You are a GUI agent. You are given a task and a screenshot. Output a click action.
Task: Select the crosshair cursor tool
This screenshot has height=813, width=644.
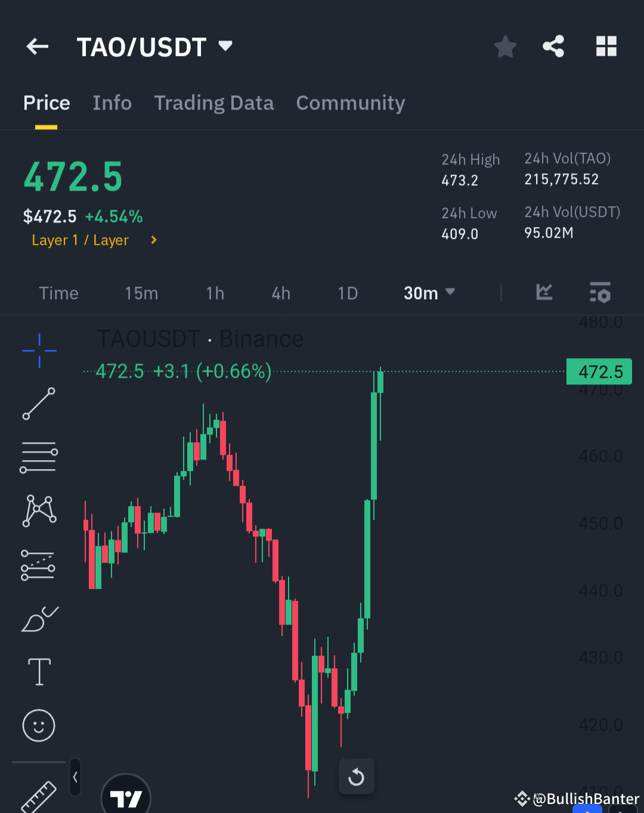[39, 350]
